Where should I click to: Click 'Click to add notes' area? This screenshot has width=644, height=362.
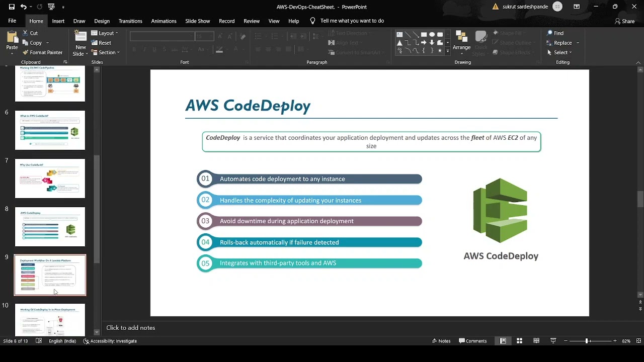tap(131, 328)
